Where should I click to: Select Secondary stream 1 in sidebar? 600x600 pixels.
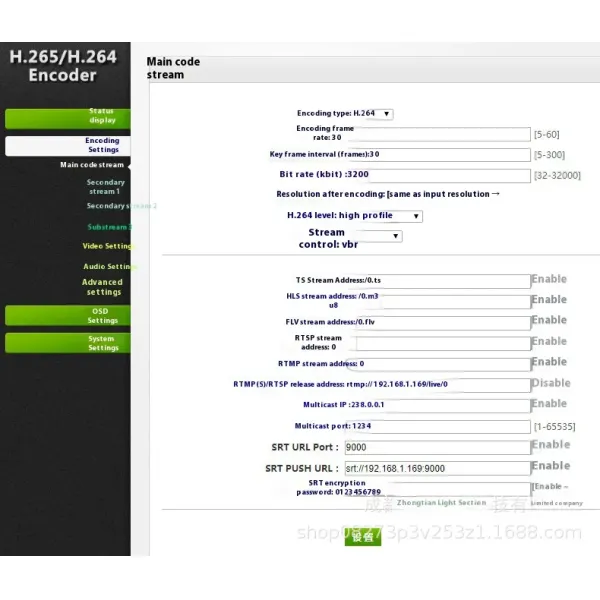pyautogui.click(x=105, y=187)
